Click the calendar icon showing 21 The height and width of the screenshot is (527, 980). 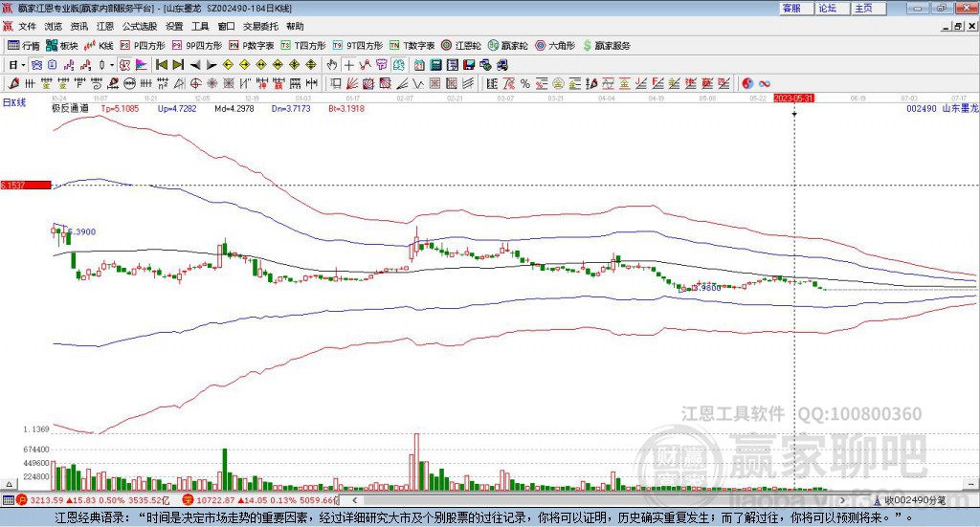point(419,65)
